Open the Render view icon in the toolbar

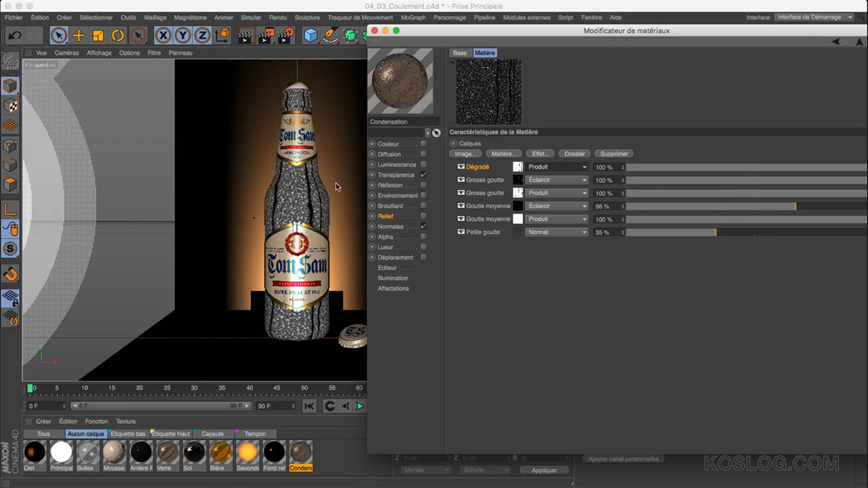click(245, 35)
